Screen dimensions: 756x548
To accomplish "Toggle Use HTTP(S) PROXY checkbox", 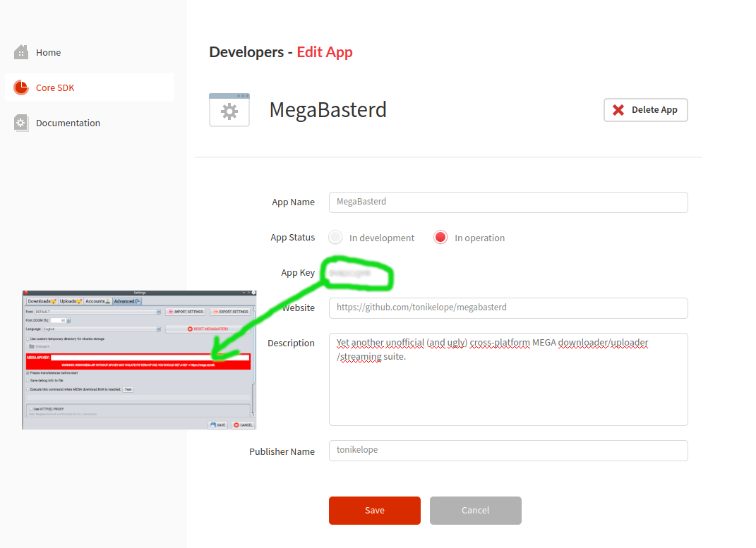I will point(31,409).
